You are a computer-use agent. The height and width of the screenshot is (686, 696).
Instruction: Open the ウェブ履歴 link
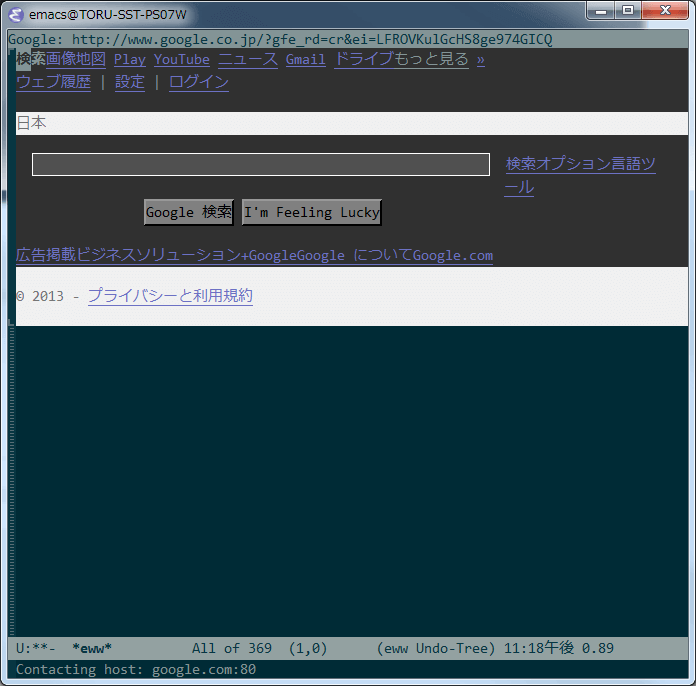(x=53, y=82)
